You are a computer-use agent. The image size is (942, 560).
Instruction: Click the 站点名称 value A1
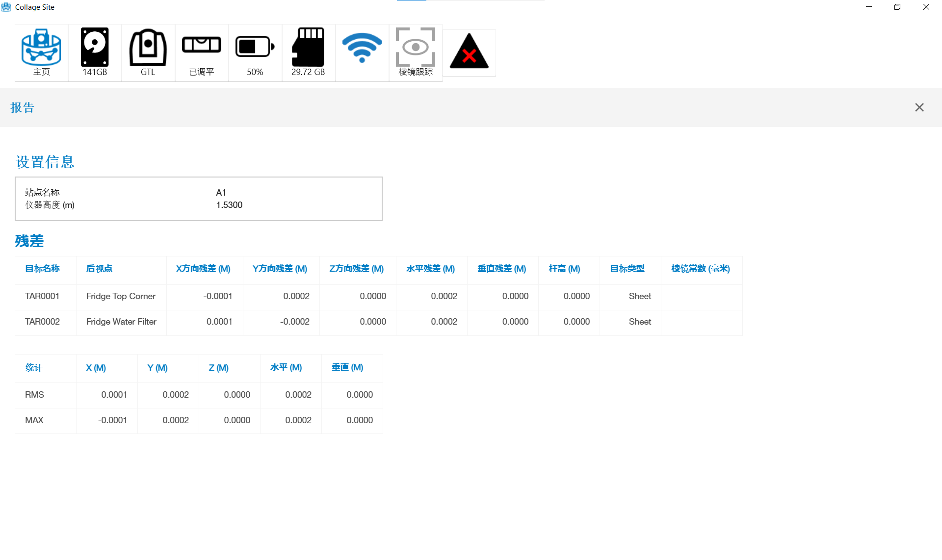click(x=221, y=193)
